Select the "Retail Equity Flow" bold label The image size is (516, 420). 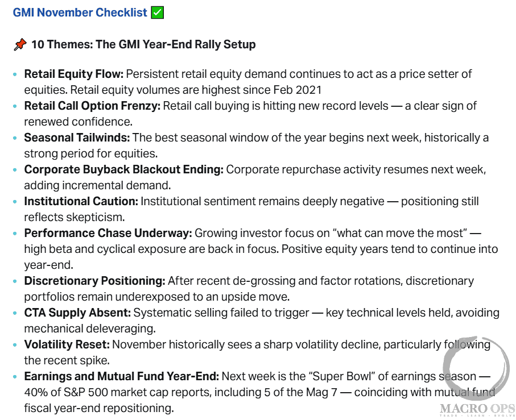[x=73, y=74]
